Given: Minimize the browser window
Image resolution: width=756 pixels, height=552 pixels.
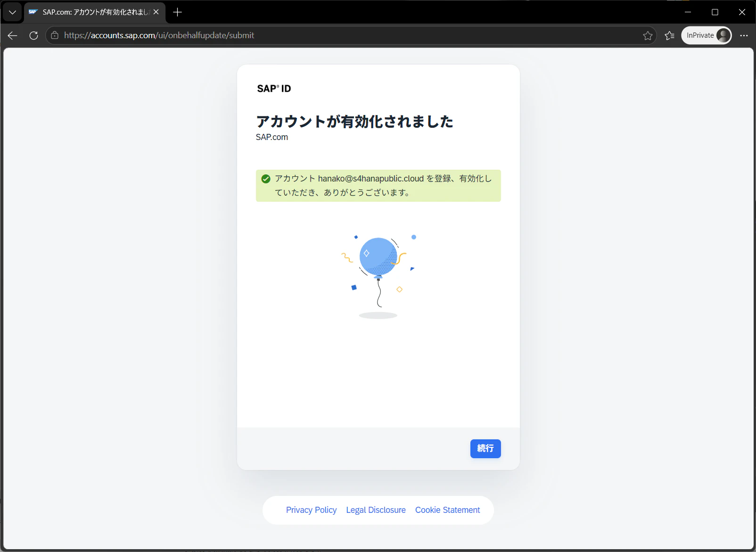Looking at the screenshot, I should tap(688, 12).
